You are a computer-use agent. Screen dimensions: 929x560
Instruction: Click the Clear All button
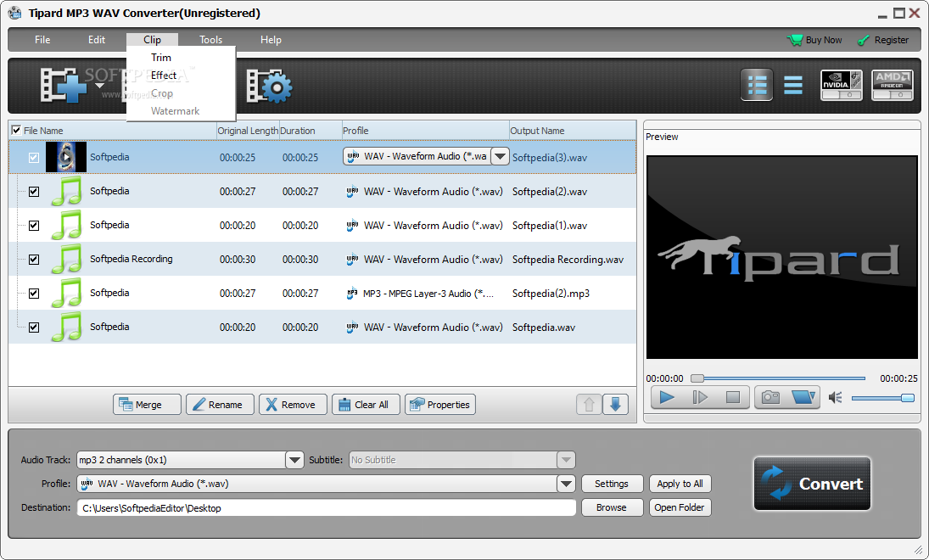pos(366,405)
